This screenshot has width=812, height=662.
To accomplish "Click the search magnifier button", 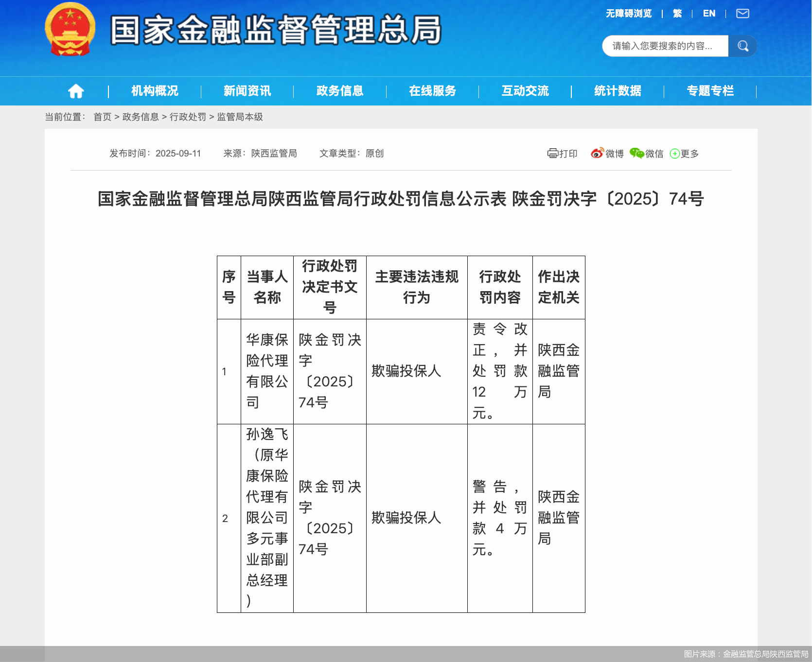I will click(x=742, y=46).
